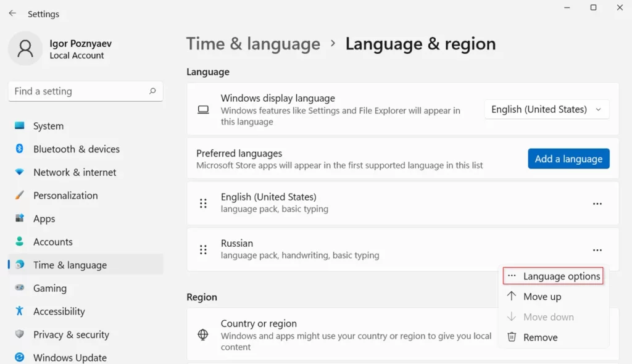This screenshot has height=364, width=632.
Task: Click the Add a language button
Action: click(568, 159)
